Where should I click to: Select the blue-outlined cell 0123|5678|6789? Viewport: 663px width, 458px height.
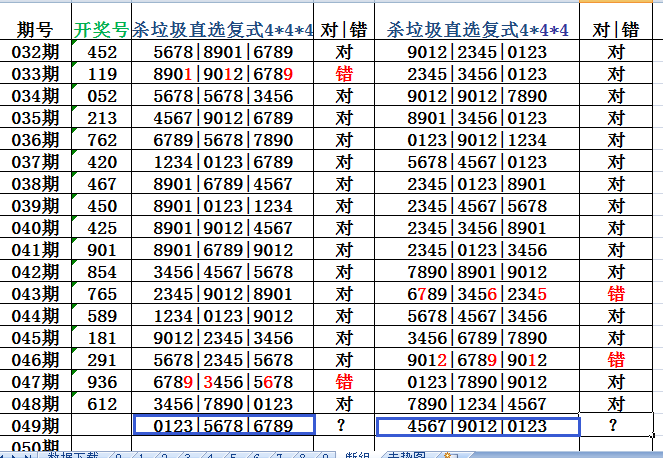pyautogui.click(x=224, y=426)
